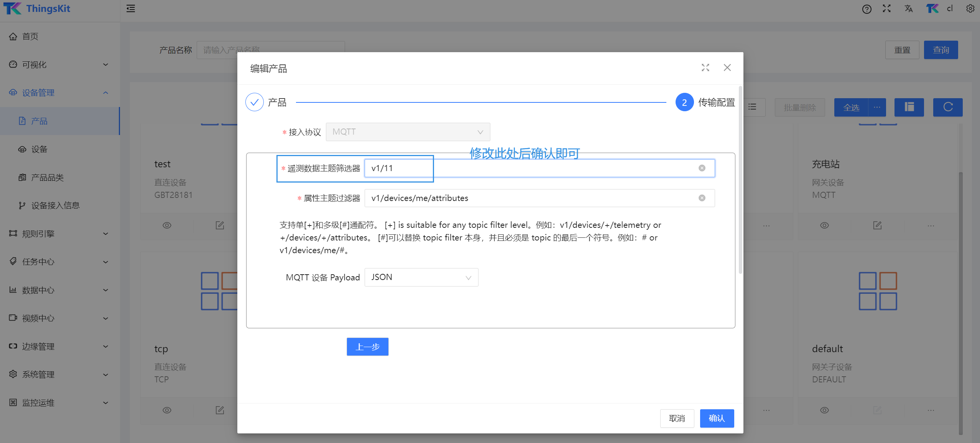Open the settings gear in top bar
This screenshot has width=980, height=443.
(x=970, y=8)
